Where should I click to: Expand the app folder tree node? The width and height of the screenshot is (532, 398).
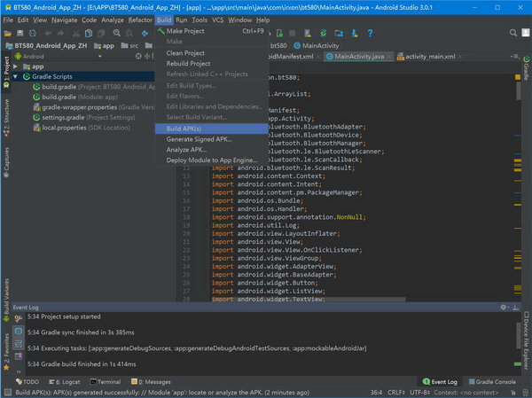click(15, 66)
